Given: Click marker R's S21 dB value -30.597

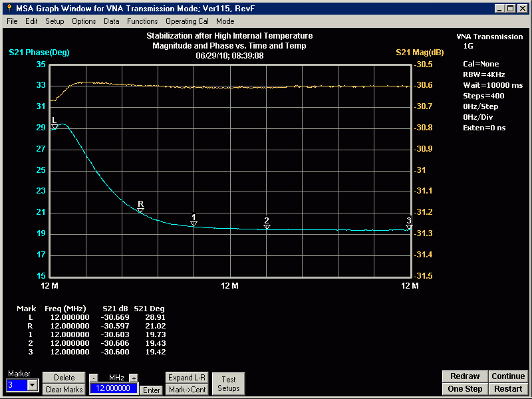Looking at the screenshot, I should point(115,326).
